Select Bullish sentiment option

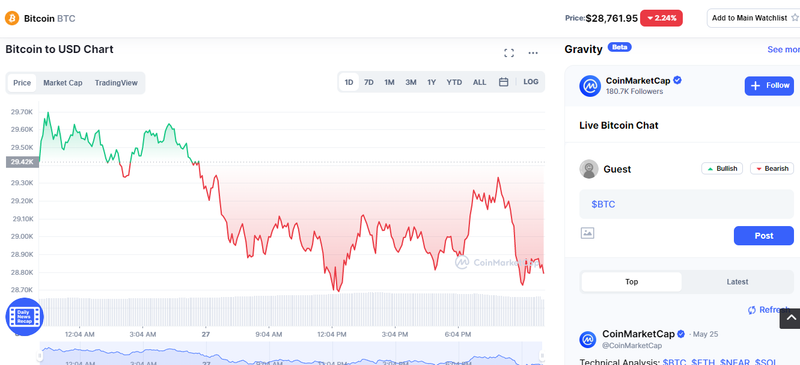pyautogui.click(x=722, y=168)
